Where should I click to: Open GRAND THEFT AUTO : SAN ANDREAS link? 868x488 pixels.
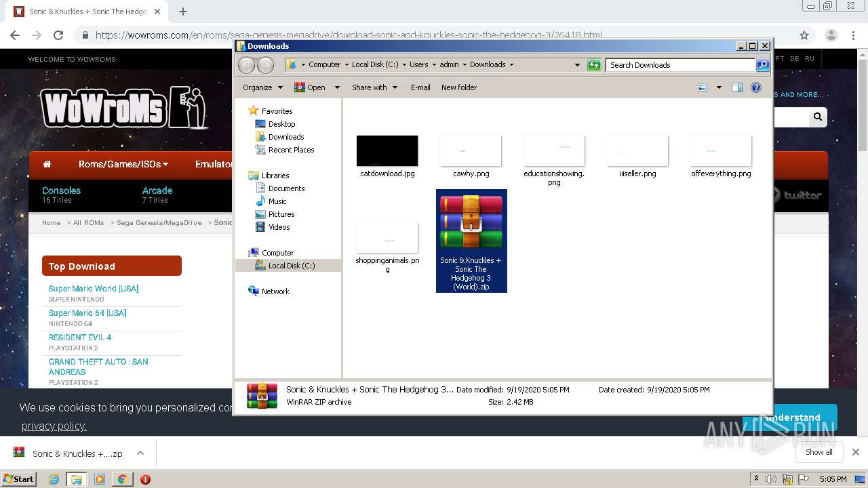point(98,367)
